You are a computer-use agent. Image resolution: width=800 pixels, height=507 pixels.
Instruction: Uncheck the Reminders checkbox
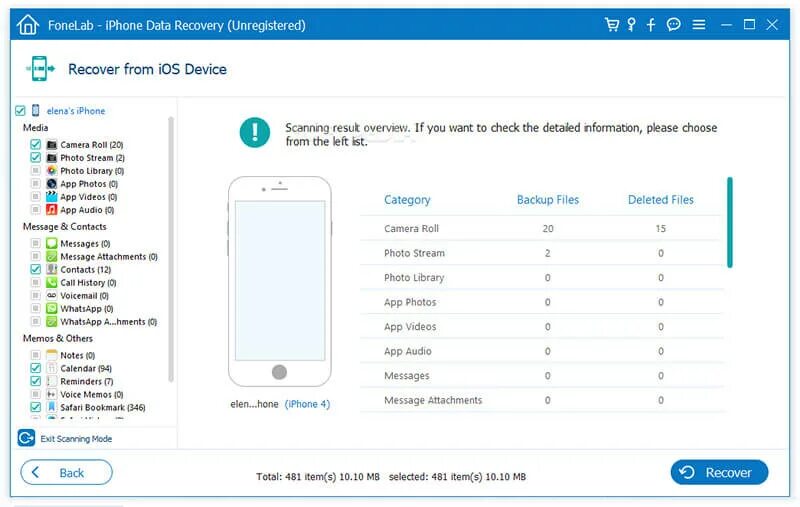pyautogui.click(x=35, y=381)
